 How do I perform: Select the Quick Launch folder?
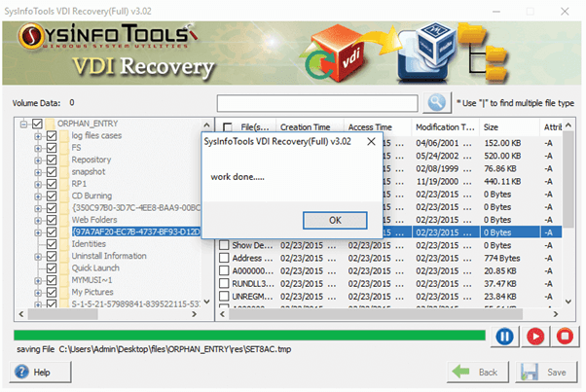pyautogui.click(x=95, y=267)
